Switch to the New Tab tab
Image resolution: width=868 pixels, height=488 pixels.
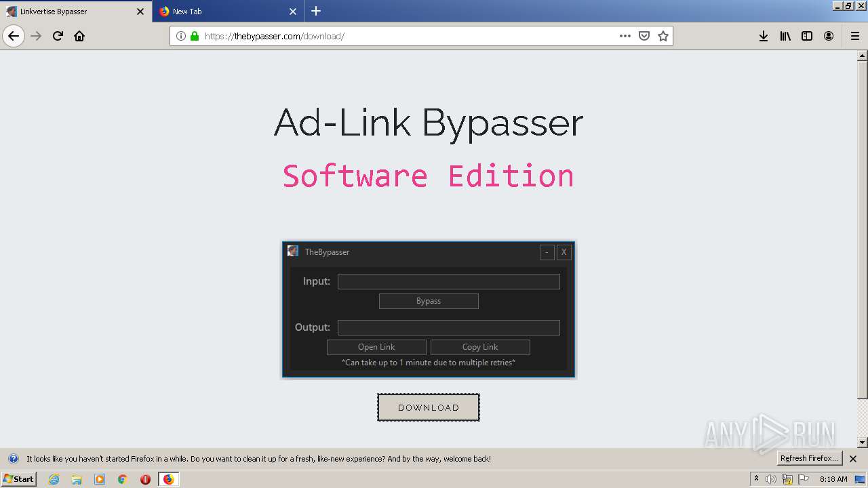point(228,12)
